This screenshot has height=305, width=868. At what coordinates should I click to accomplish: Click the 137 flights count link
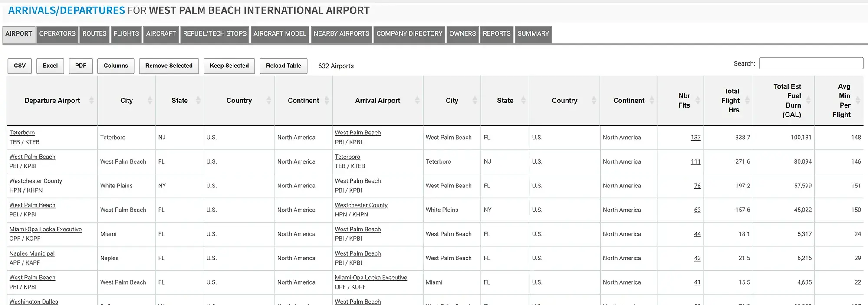695,138
